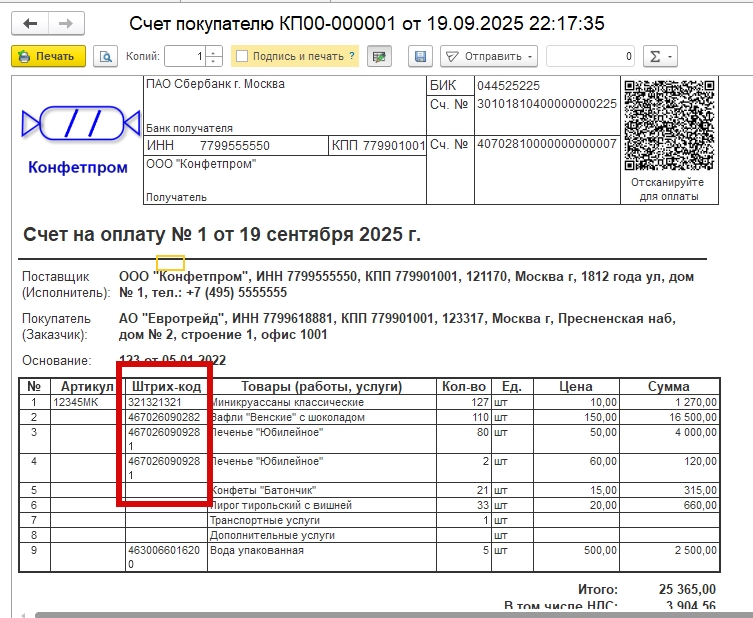Image resolution: width=753 pixels, height=618 pixels.
Task: Open the sigma Σ dropdown
Action: click(x=660, y=56)
